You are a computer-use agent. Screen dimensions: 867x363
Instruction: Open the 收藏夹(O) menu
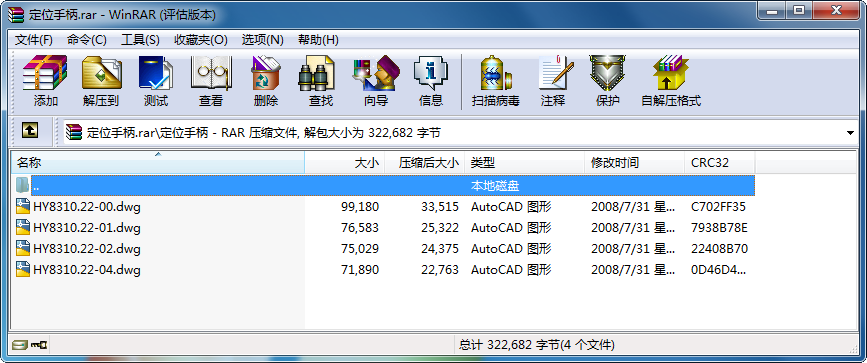[x=201, y=40]
